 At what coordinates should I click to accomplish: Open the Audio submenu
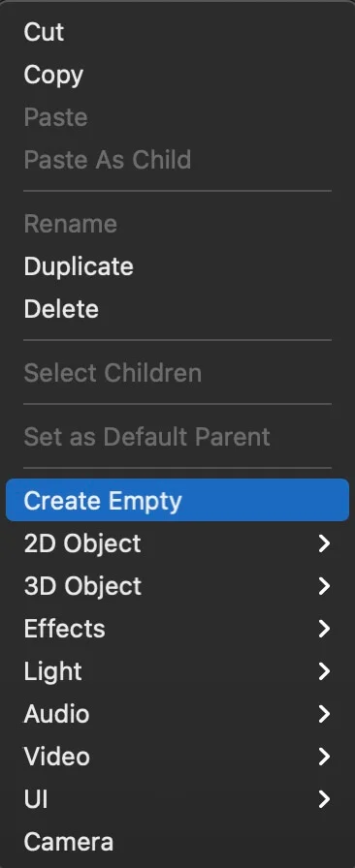(177, 714)
